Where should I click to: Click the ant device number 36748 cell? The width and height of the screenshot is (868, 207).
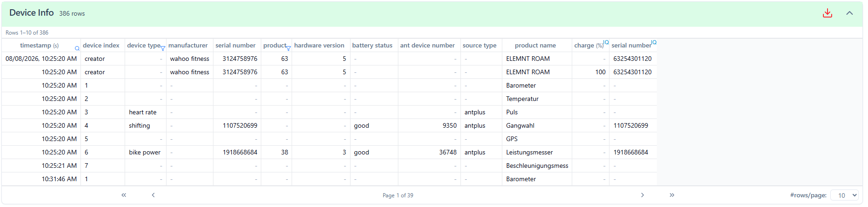click(429, 152)
